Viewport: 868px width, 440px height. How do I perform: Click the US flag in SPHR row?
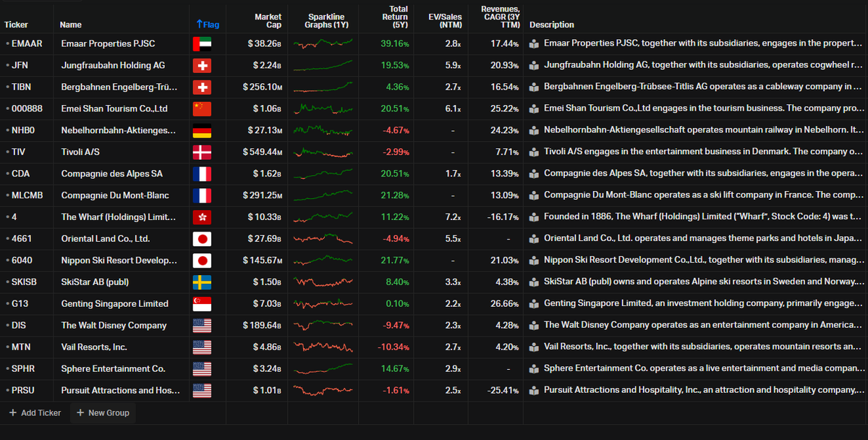[202, 369]
